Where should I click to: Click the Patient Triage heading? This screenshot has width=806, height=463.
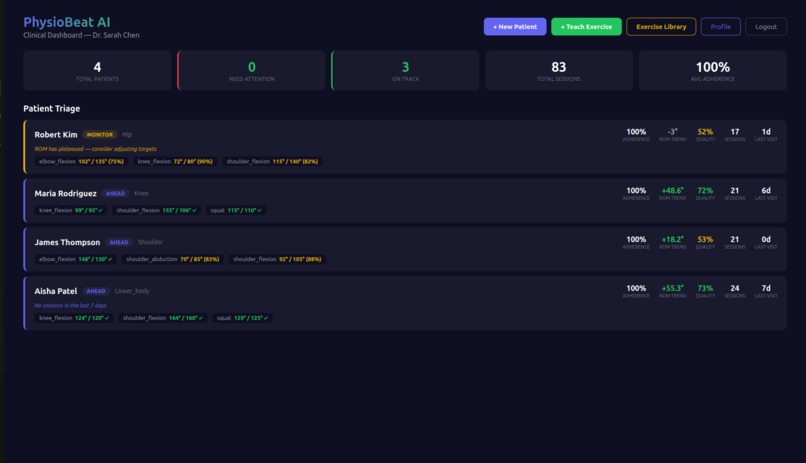(x=51, y=108)
